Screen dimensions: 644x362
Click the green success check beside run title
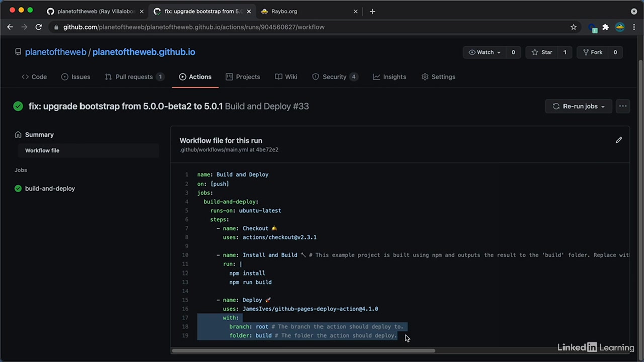click(x=18, y=106)
